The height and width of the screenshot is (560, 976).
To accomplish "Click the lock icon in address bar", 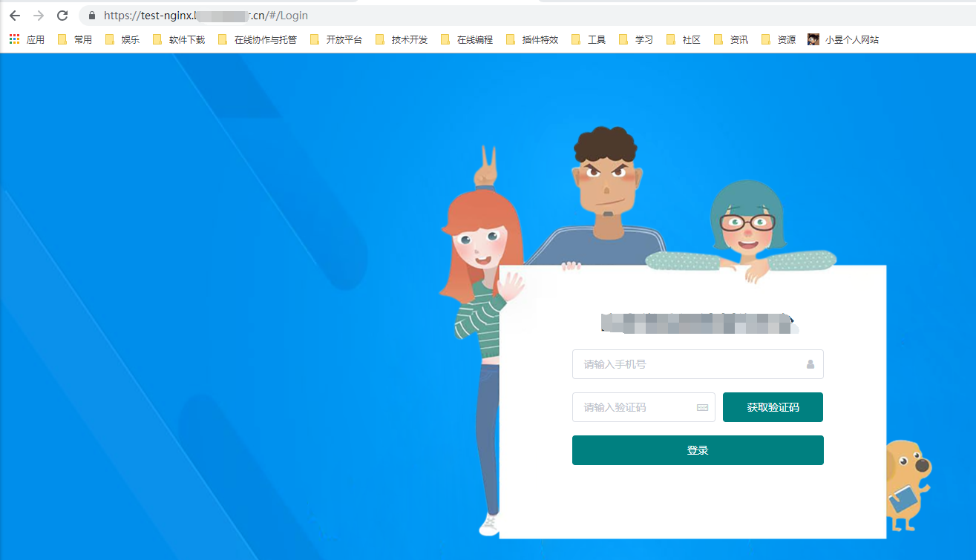I will (x=92, y=16).
